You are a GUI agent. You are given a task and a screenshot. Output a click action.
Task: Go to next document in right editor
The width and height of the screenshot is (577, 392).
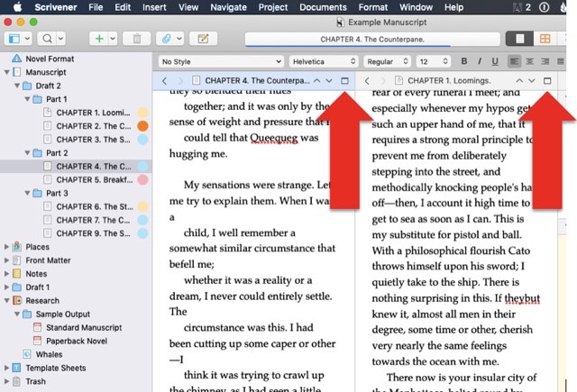tap(532, 80)
